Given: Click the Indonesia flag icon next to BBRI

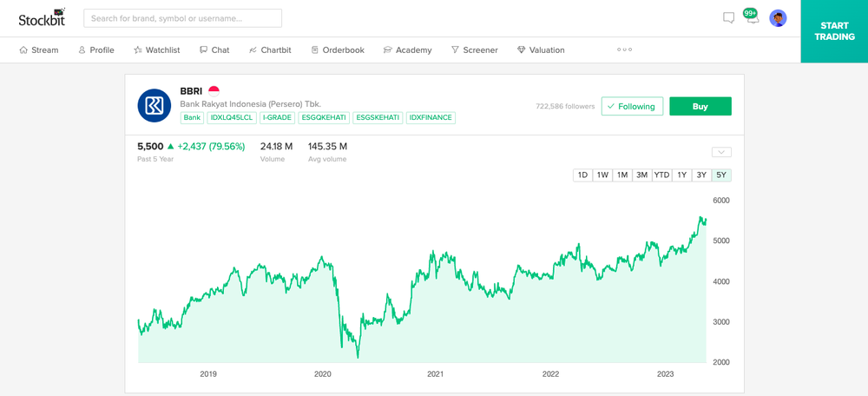Looking at the screenshot, I should pyautogui.click(x=214, y=91).
